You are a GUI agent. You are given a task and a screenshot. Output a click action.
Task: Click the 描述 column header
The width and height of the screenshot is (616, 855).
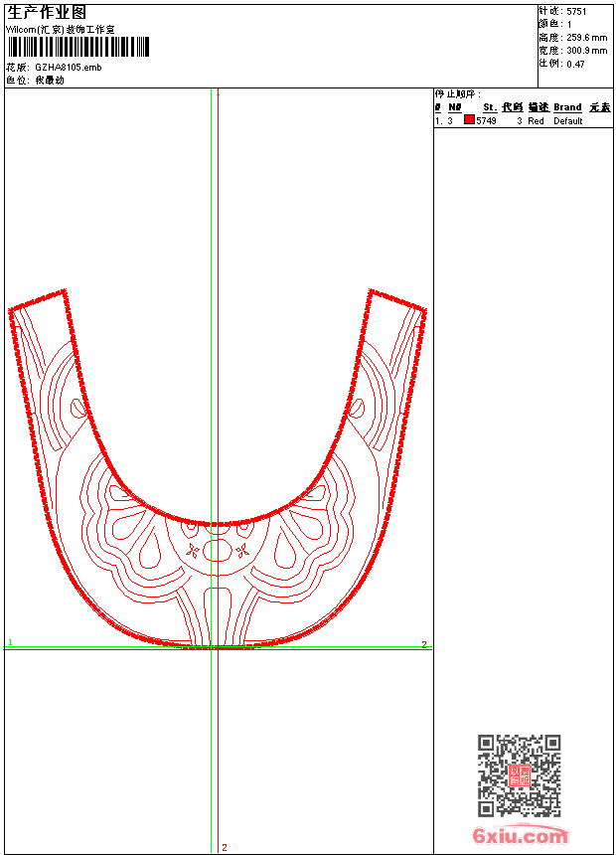coord(538,107)
